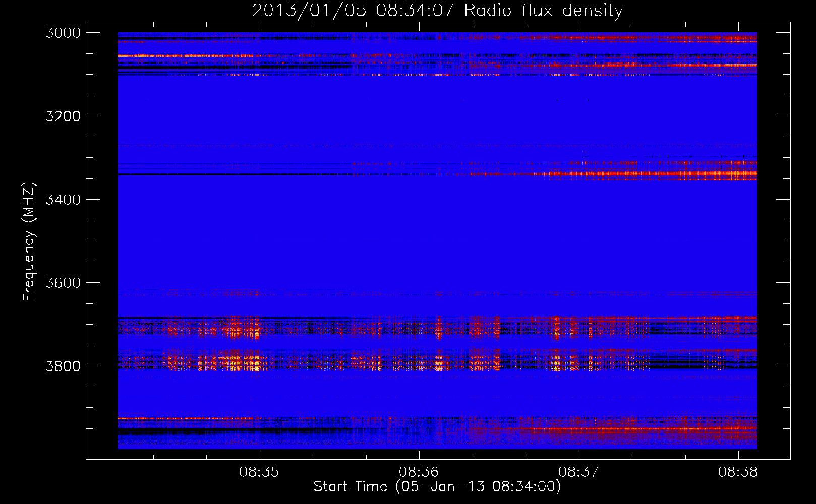
Task: Click the 'Start Time (05-Jan-13 08:34:00)' axis label
Action: click(437, 487)
